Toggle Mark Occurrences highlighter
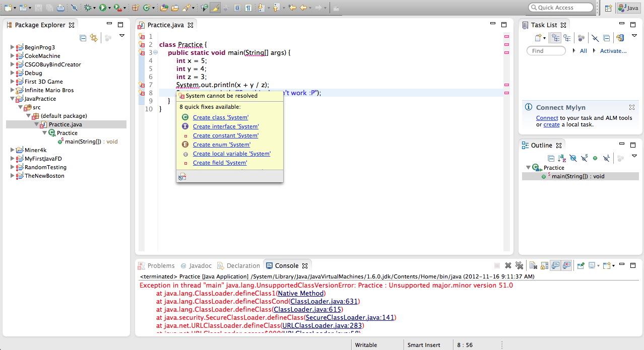Image resolution: width=644 pixels, height=350 pixels. point(215,8)
